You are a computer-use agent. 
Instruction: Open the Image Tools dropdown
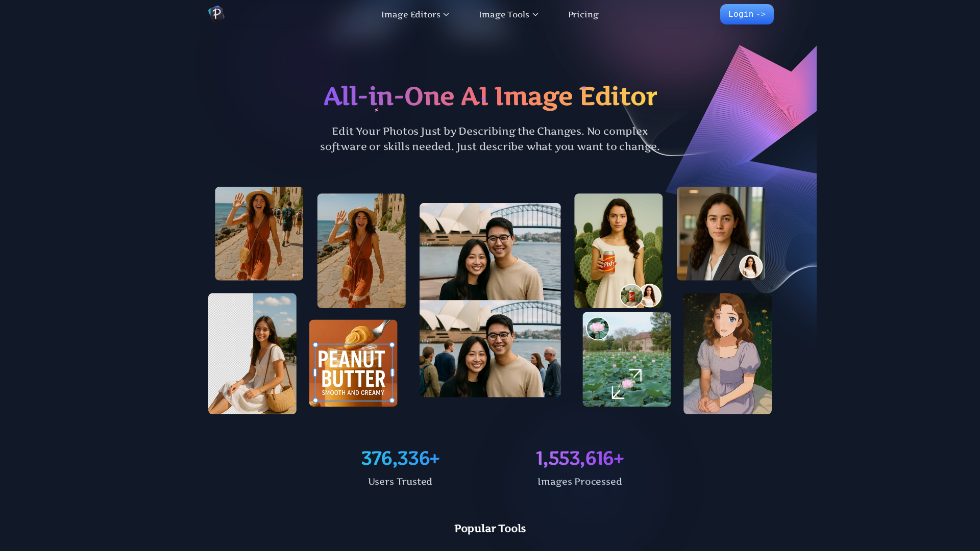coord(504,14)
